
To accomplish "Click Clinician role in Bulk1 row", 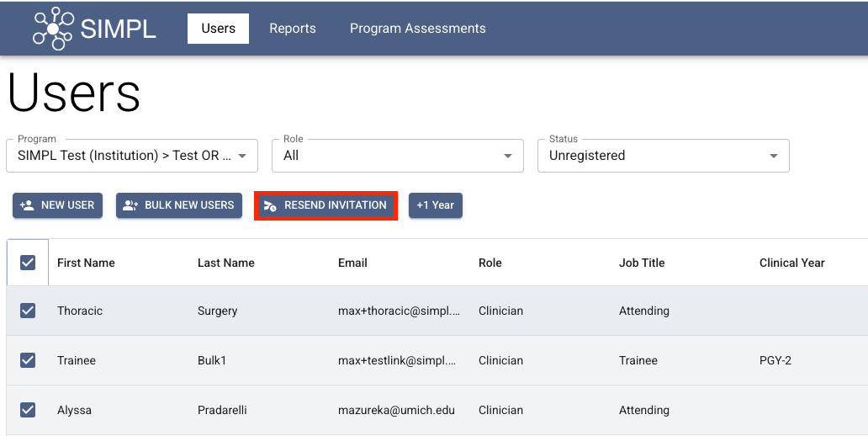I will pos(501,360).
